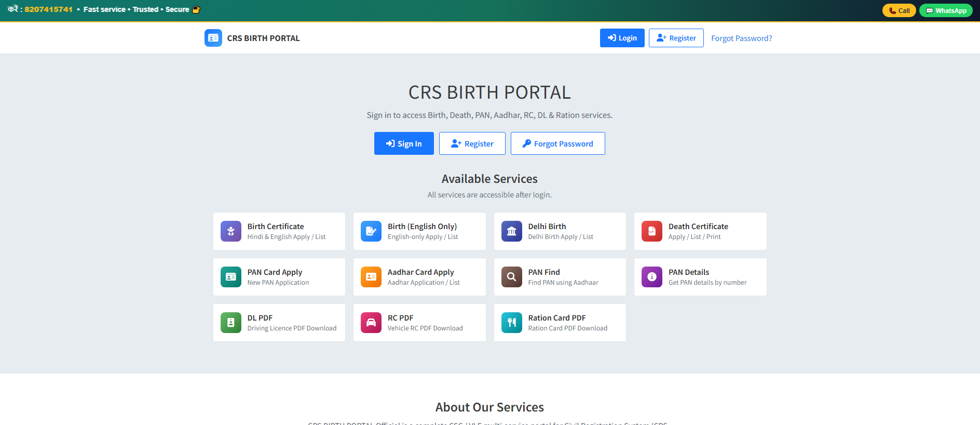Click 'Find PAN using Aadhaar' text
980x425 pixels.
tap(563, 283)
